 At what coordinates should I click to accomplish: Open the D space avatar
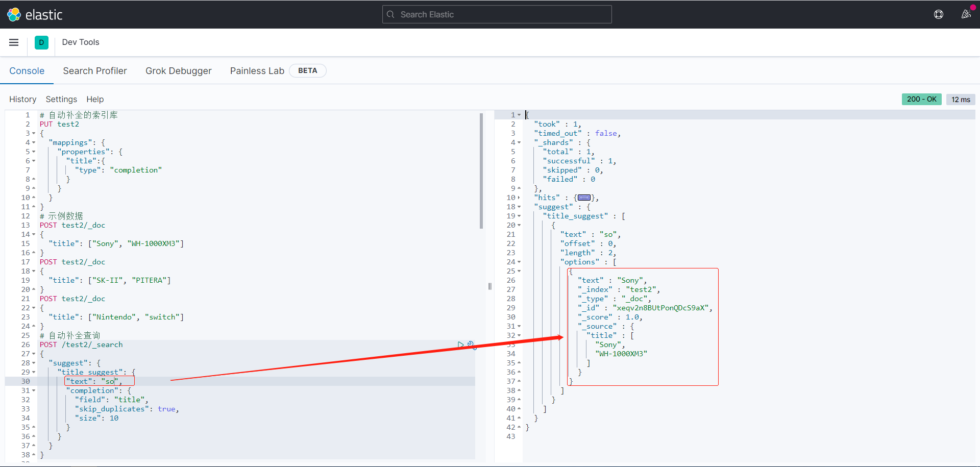pos(41,42)
